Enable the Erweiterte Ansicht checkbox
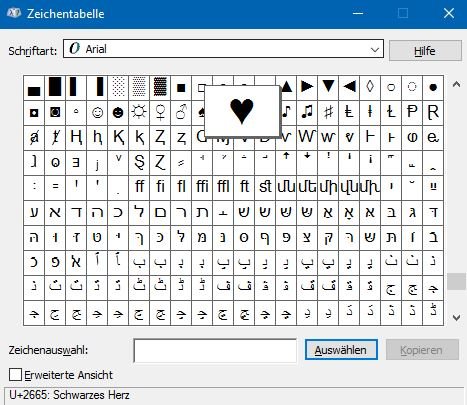 pyautogui.click(x=15, y=375)
